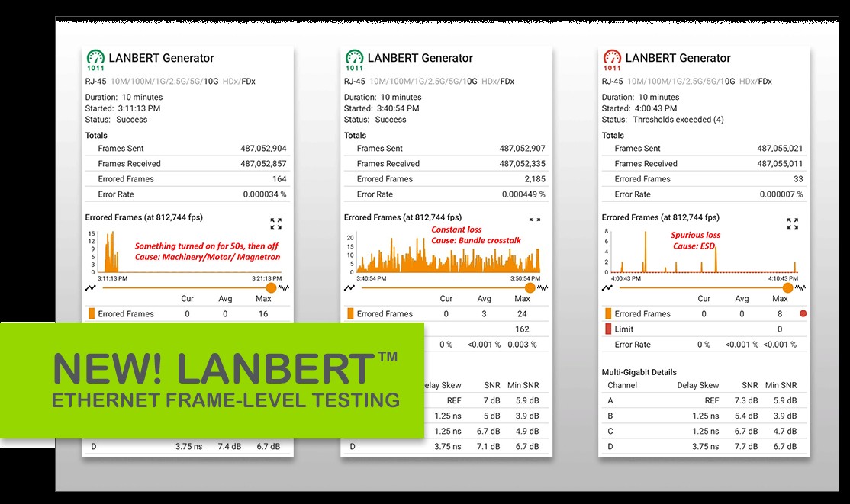Click the timeline slider handle in the middle panel
The height and width of the screenshot is (504, 850).
click(530, 288)
